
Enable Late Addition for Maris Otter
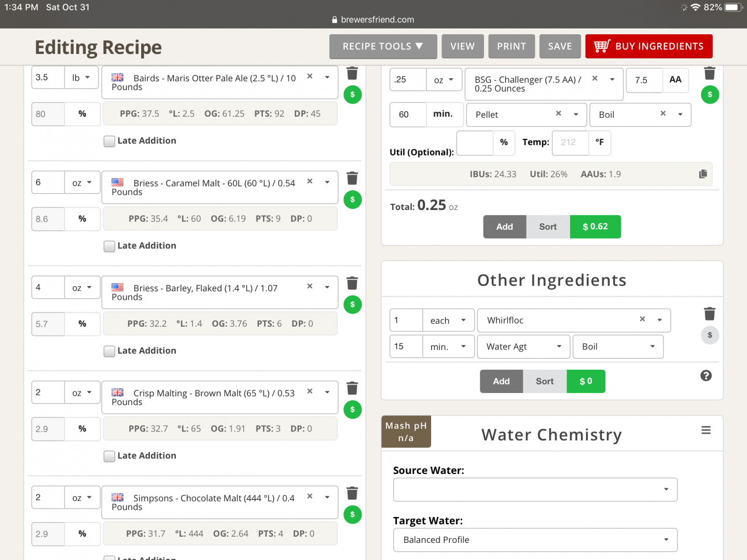pyautogui.click(x=109, y=141)
